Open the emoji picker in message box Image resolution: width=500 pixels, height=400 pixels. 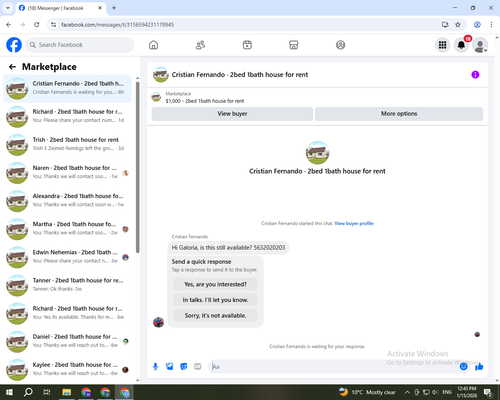(463, 367)
